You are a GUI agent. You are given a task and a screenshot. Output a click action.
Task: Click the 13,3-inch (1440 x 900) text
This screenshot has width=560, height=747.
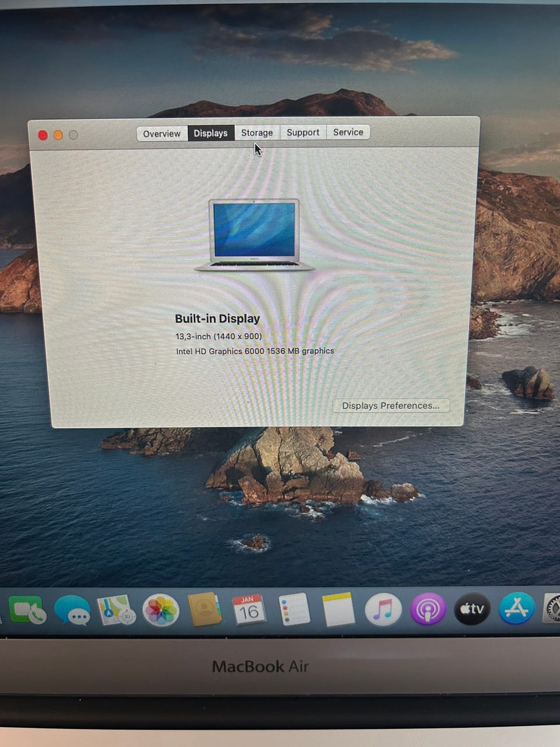click(x=219, y=336)
